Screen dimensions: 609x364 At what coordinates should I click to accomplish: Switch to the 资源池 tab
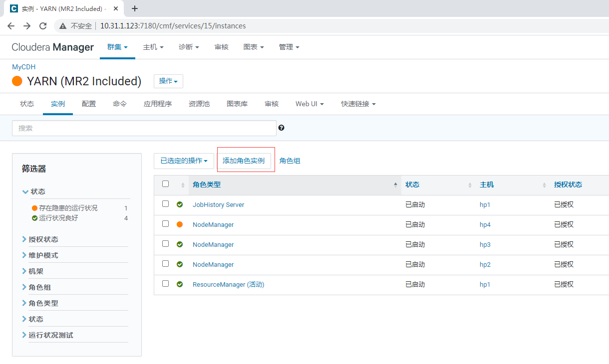(199, 104)
